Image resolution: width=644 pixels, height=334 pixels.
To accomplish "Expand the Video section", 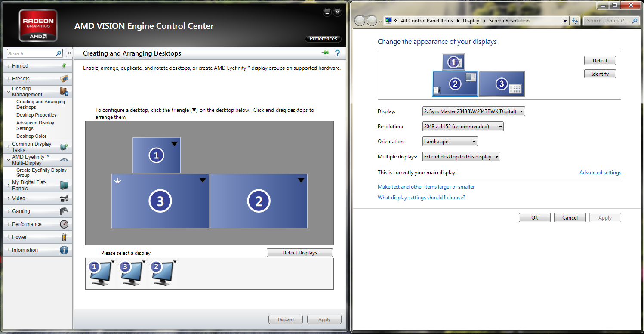I will point(9,198).
